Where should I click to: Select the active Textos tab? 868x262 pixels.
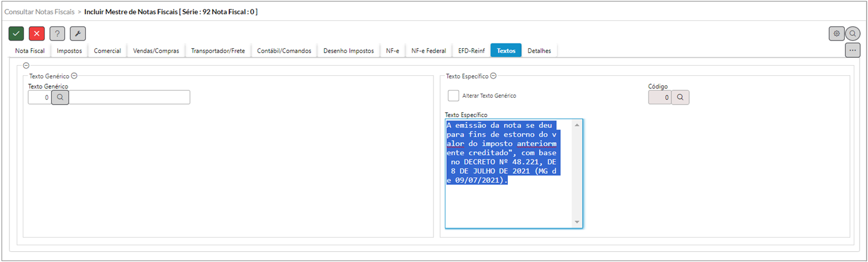pyautogui.click(x=506, y=51)
